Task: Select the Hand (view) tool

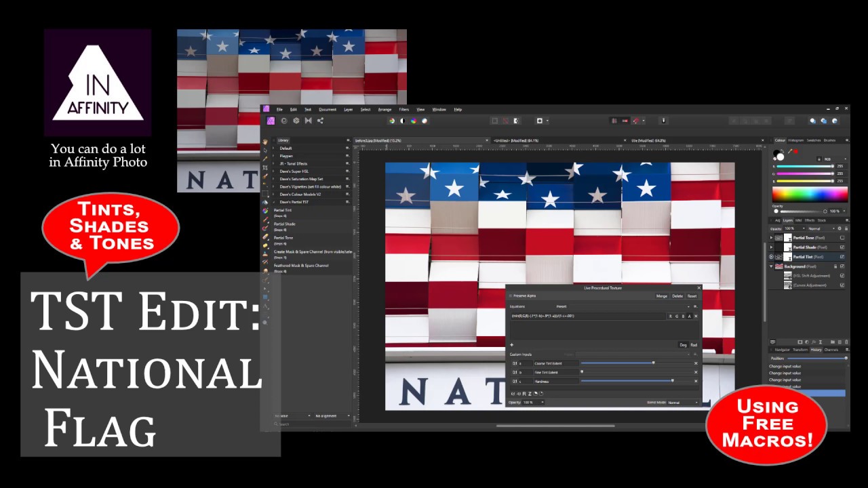Action: pyautogui.click(x=266, y=142)
